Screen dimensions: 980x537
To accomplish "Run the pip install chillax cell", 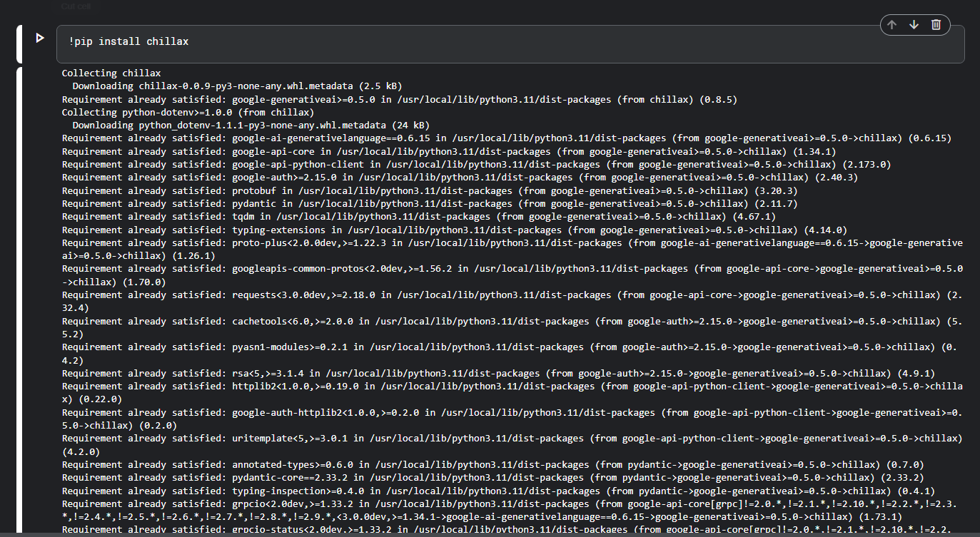I will tap(40, 38).
